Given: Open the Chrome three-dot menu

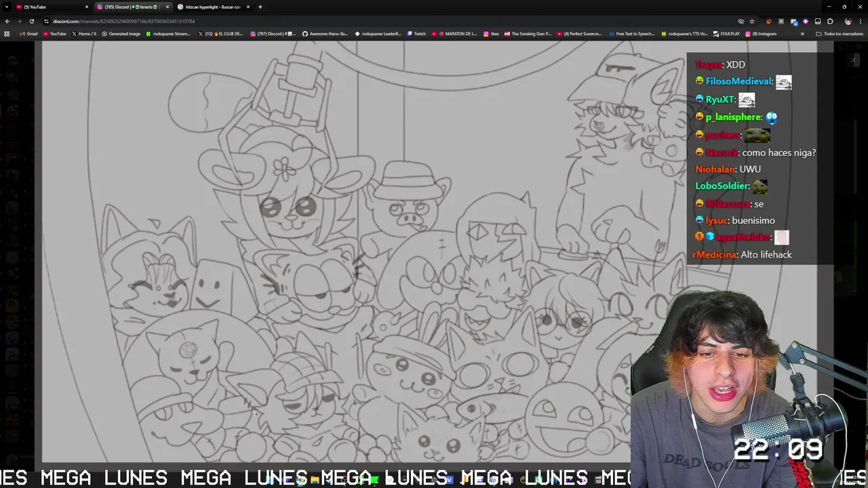Looking at the screenshot, I should tap(860, 21).
